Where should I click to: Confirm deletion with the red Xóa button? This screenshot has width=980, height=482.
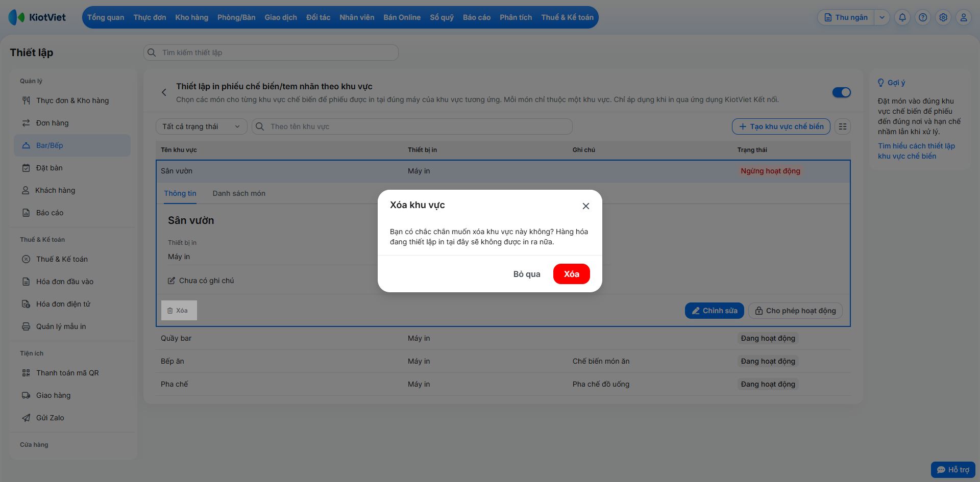tap(571, 274)
